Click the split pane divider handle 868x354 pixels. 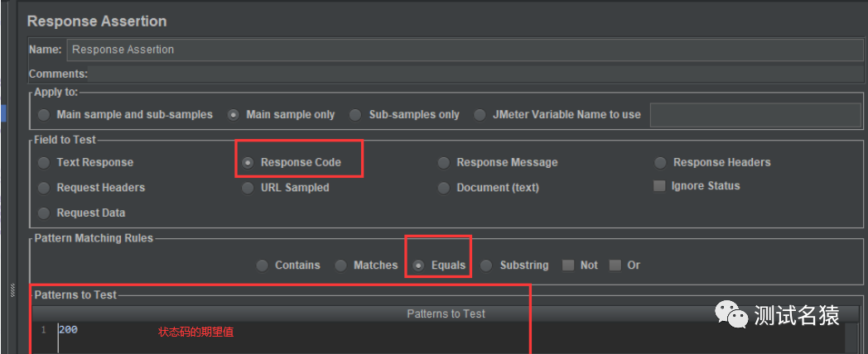pos(12,290)
